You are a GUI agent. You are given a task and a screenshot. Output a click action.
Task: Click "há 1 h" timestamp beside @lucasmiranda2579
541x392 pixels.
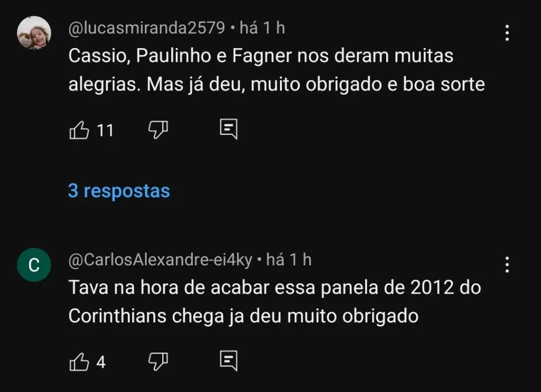pyautogui.click(x=262, y=28)
